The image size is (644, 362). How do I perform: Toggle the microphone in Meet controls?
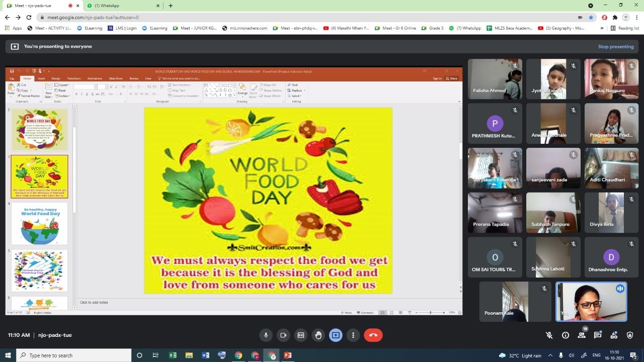[266, 335]
